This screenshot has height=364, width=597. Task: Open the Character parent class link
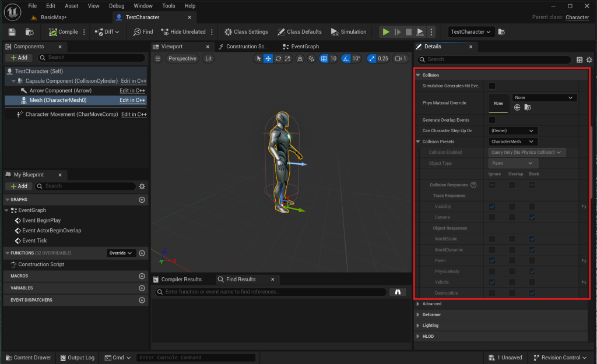[577, 17]
